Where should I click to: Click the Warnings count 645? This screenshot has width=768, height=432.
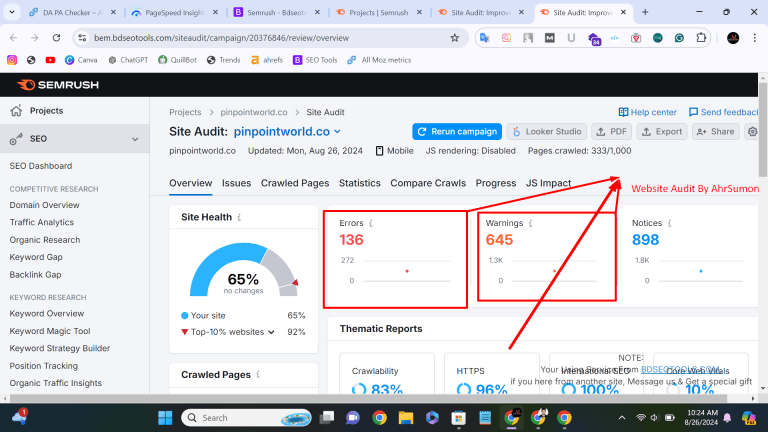pos(499,240)
